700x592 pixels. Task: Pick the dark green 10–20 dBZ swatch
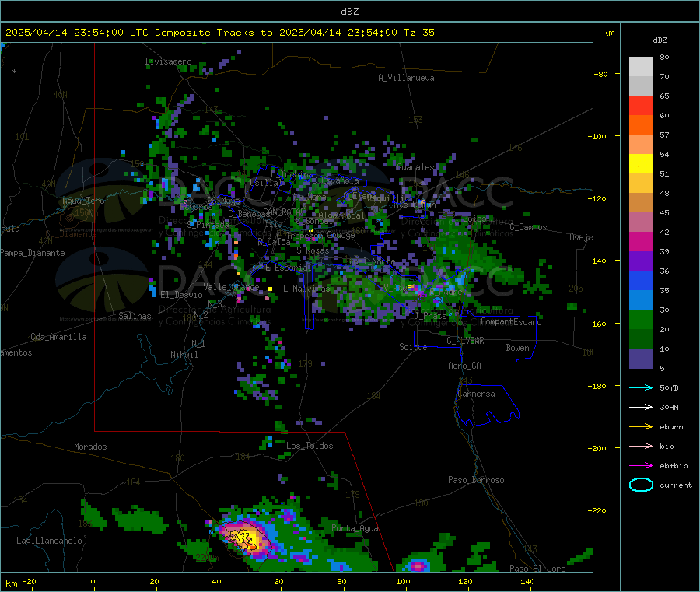[x=641, y=339]
